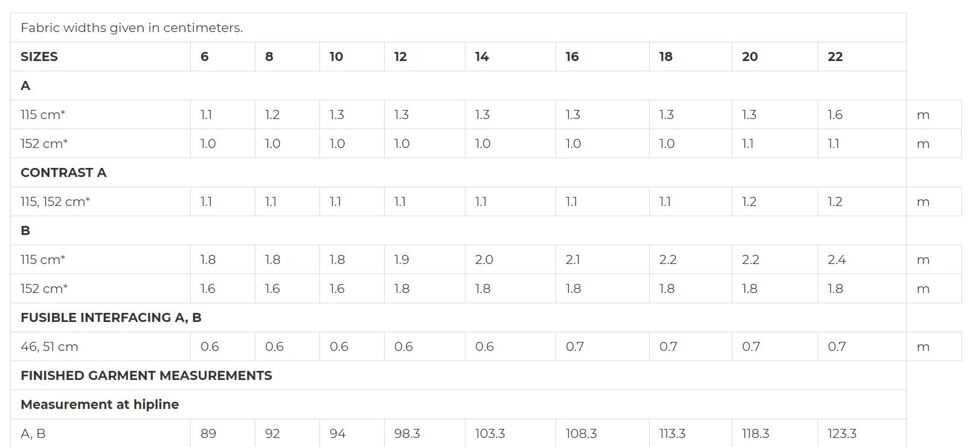Select the 115, 152 cm* row label

click(x=56, y=202)
